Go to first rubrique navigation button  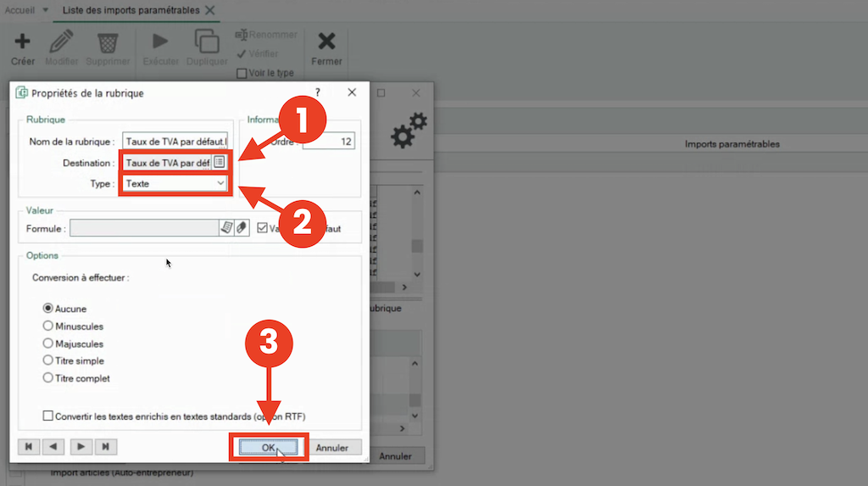pos(29,447)
